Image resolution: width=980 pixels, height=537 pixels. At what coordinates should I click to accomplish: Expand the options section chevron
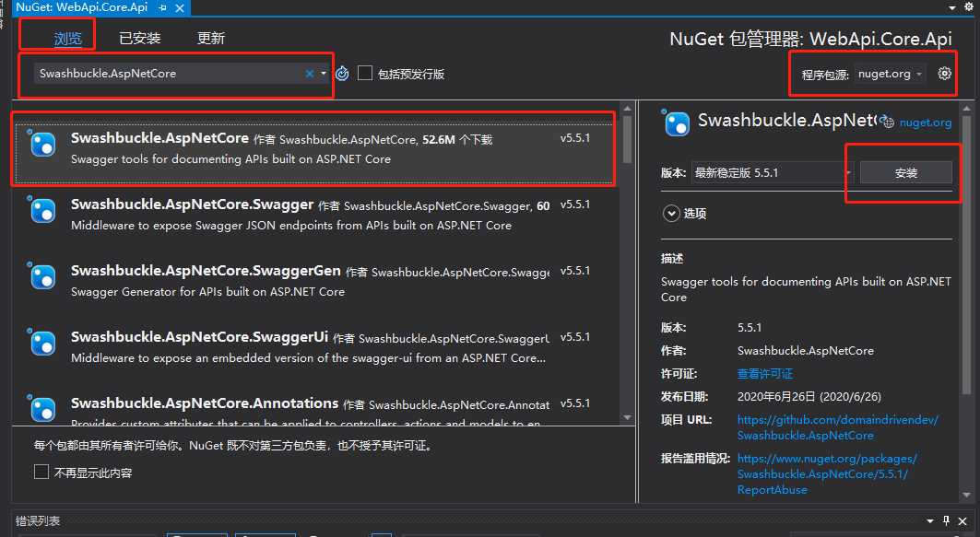click(670, 214)
